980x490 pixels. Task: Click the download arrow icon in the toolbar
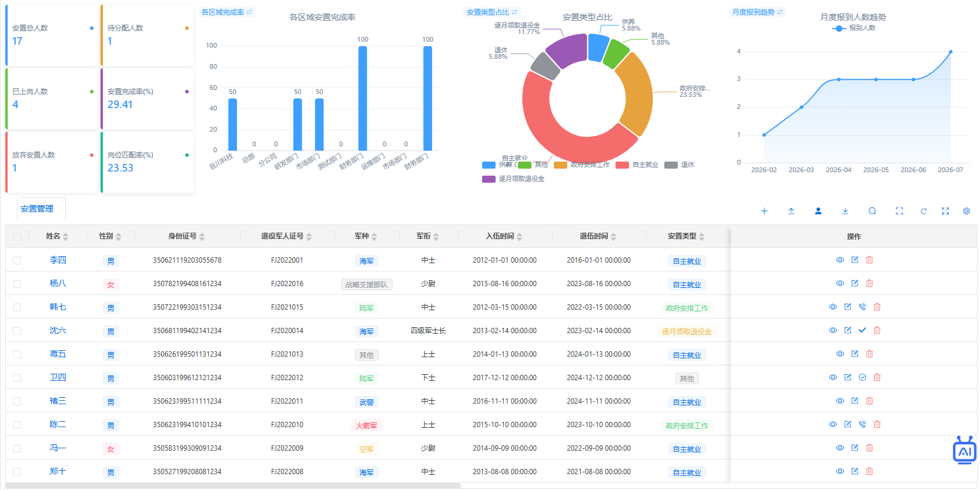tap(845, 211)
